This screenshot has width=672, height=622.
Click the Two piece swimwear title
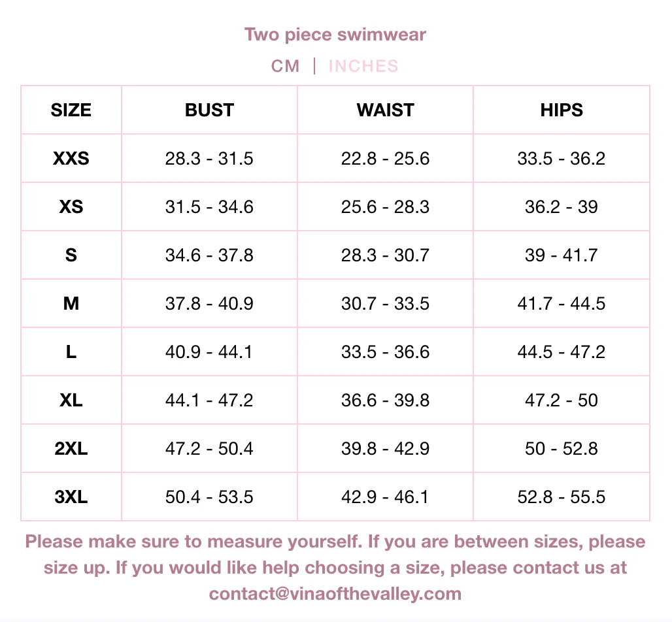tap(335, 34)
